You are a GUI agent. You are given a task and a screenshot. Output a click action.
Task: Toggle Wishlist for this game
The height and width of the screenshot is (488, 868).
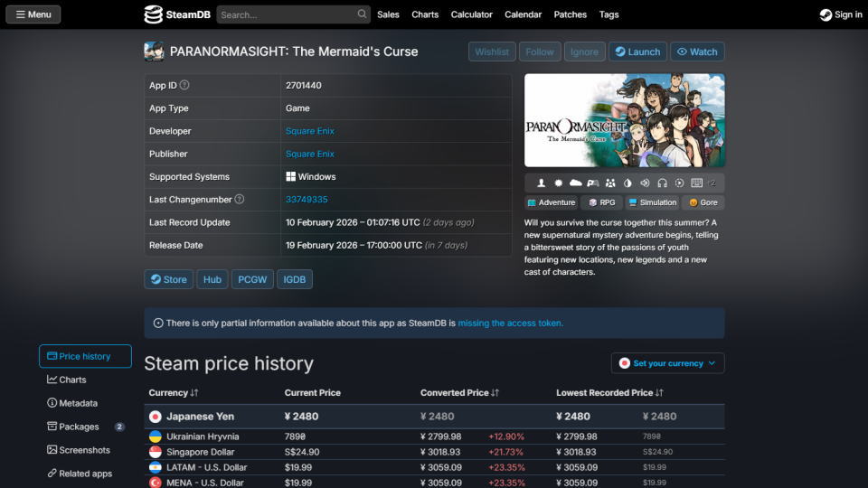(492, 52)
